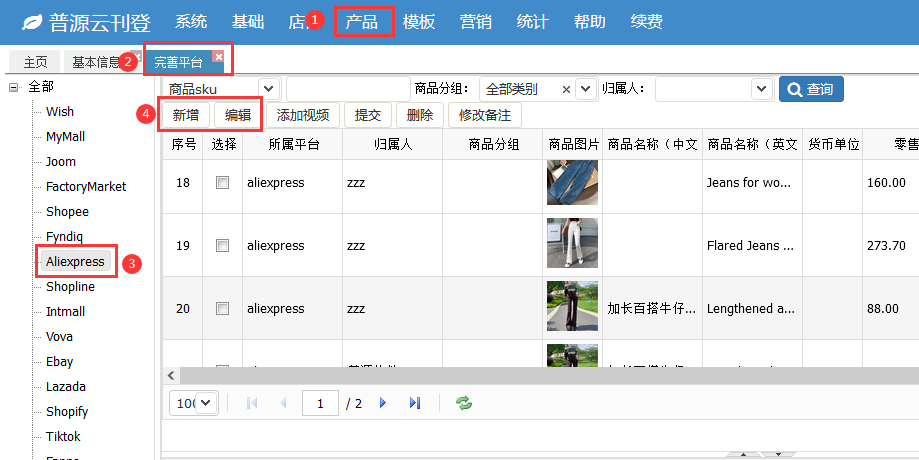Select Shopee in the platform tree
This screenshot has height=460, width=919.
coord(67,212)
